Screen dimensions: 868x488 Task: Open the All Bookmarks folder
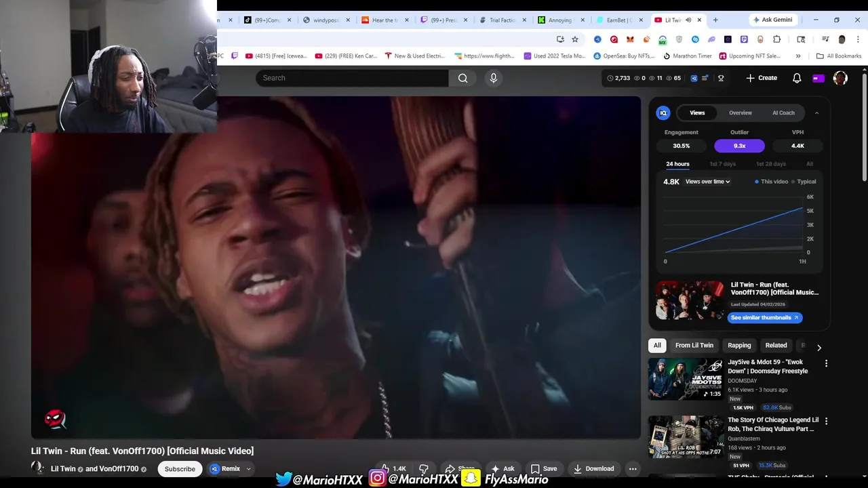(x=839, y=56)
